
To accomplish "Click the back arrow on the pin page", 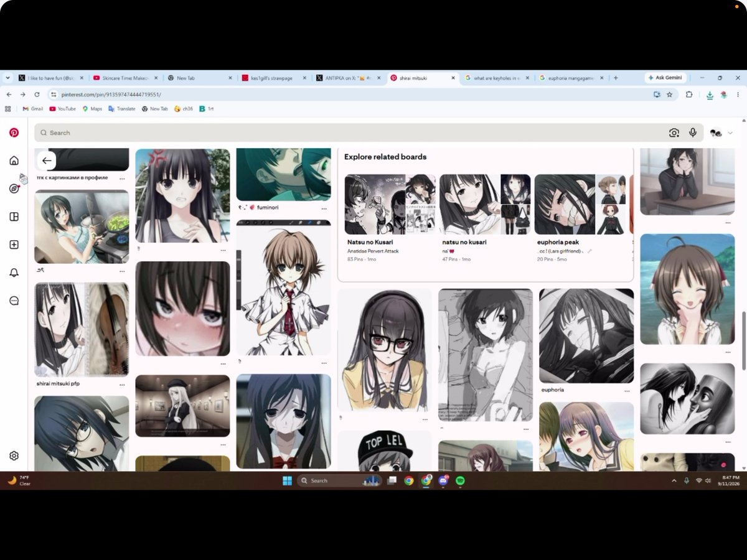I will [47, 161].
